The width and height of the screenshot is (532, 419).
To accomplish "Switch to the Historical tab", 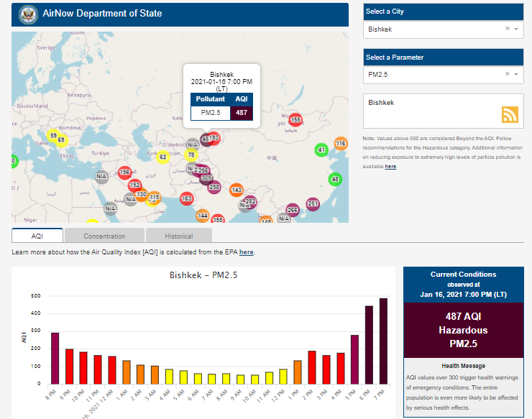I will pos(178,236).
